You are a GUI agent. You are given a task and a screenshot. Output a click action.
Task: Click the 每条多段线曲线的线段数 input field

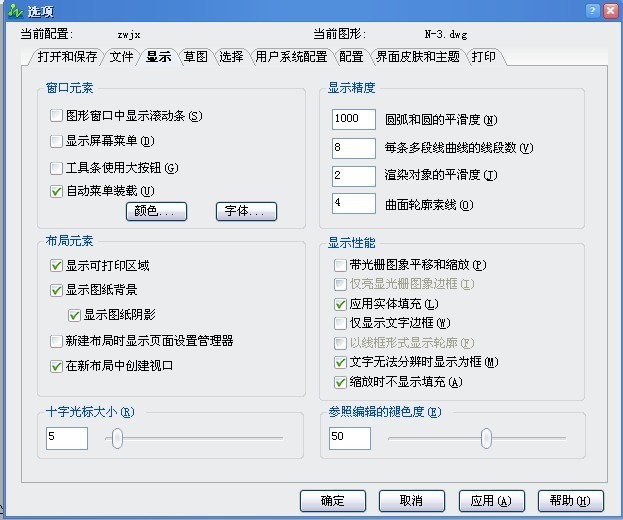(x=354, y=148)
